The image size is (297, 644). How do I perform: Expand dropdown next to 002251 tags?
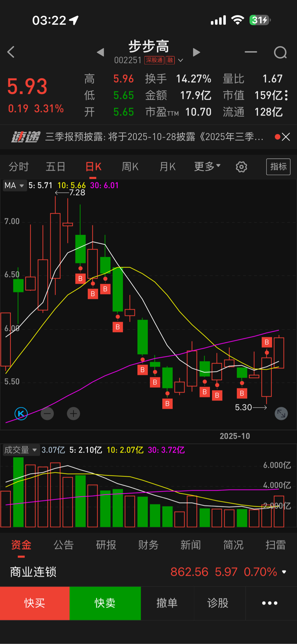(180, 60)
